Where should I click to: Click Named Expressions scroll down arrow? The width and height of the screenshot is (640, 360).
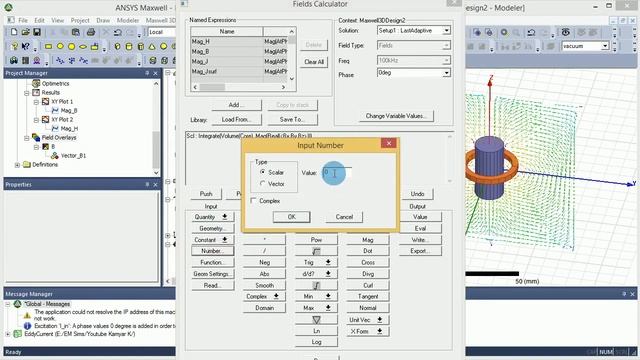[292, 79]
